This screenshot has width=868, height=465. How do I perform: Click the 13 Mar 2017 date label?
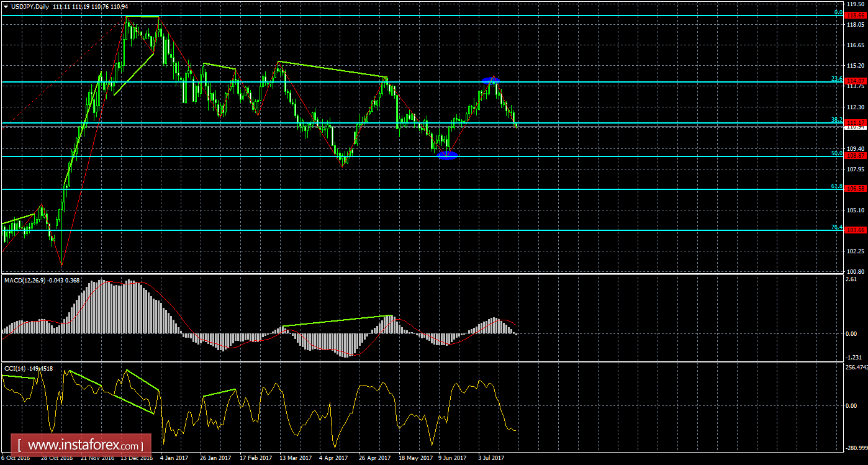point(295,458)
